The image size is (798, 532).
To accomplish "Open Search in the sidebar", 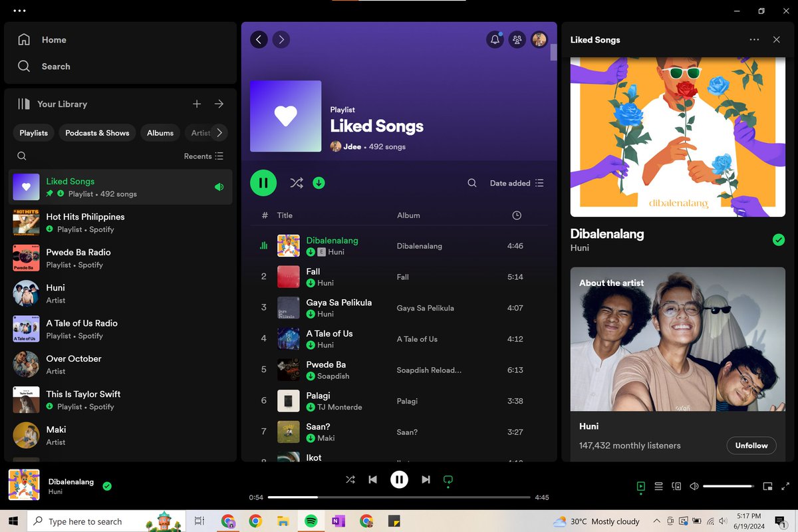I will pyautogui.click(x=44, y=66).
